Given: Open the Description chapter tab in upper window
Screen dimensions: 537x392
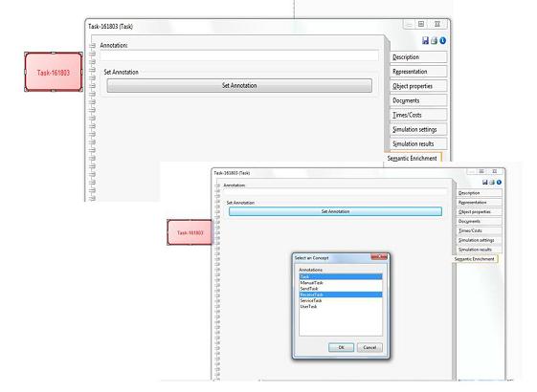Looking at the screenshot, I should point(418,57).
